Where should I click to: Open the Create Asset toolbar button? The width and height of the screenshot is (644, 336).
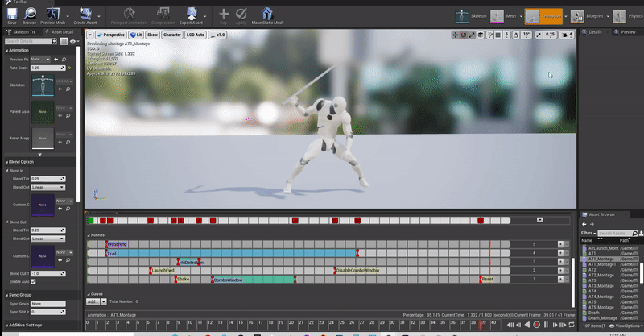tap(85, 16)
